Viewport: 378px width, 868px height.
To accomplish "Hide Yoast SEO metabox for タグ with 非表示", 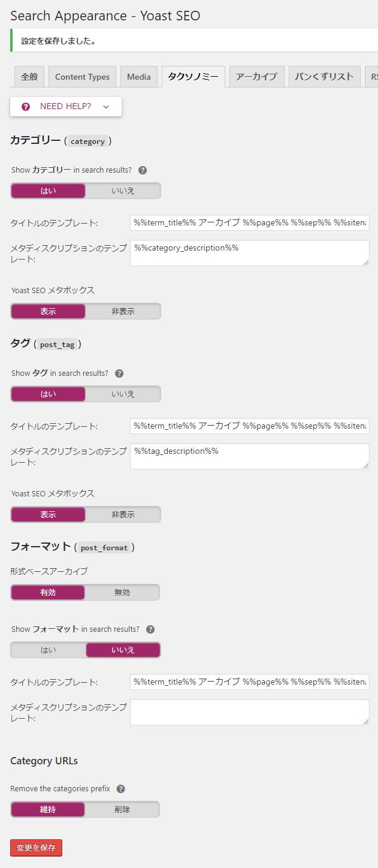I will point(123,514).
